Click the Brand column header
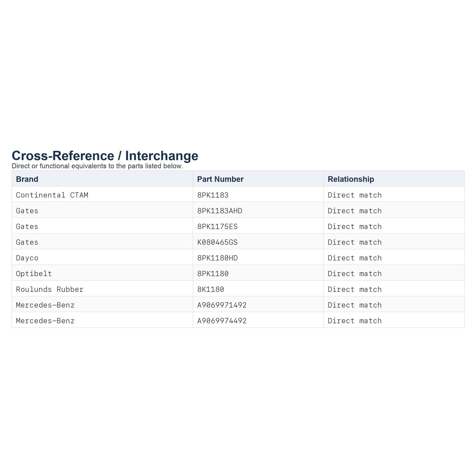 pos(102,179)
